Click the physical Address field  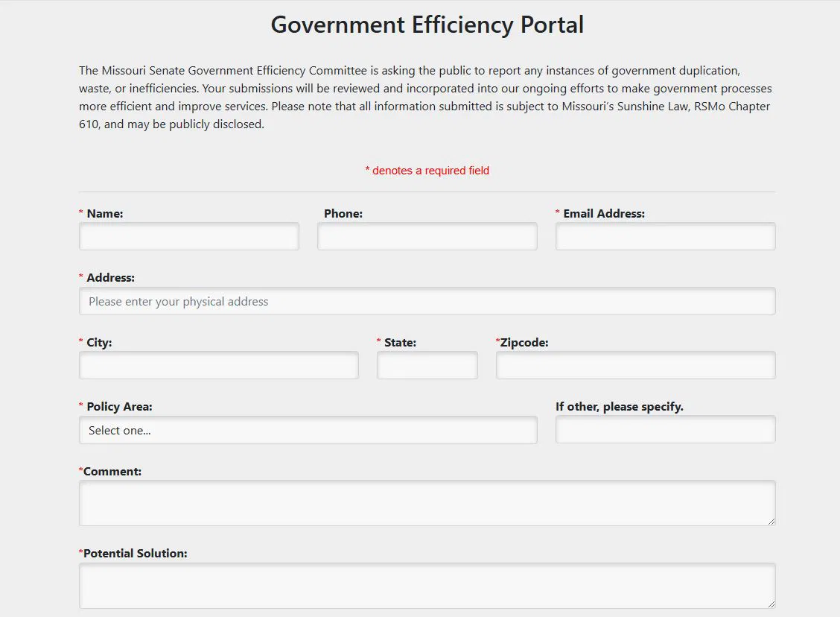click(427, 301)
